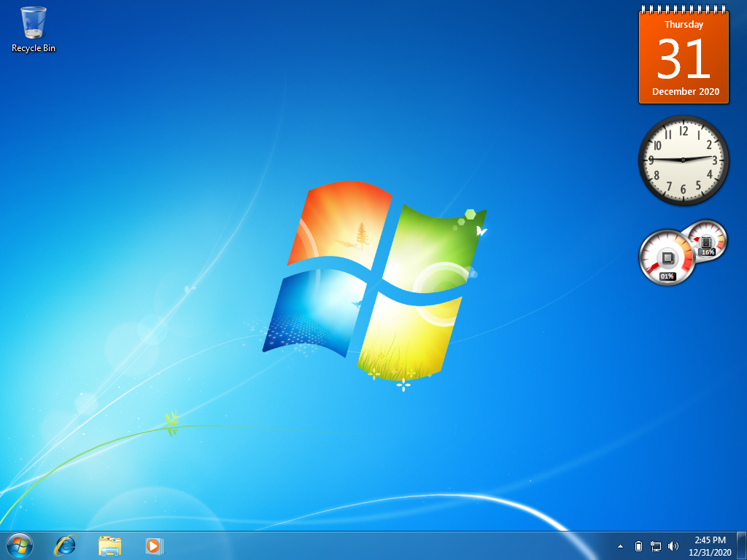The height and width of the screenshot is (560, 747).
Task: Click the Windows logo on the wallpaper
Action: click(374, 282)
